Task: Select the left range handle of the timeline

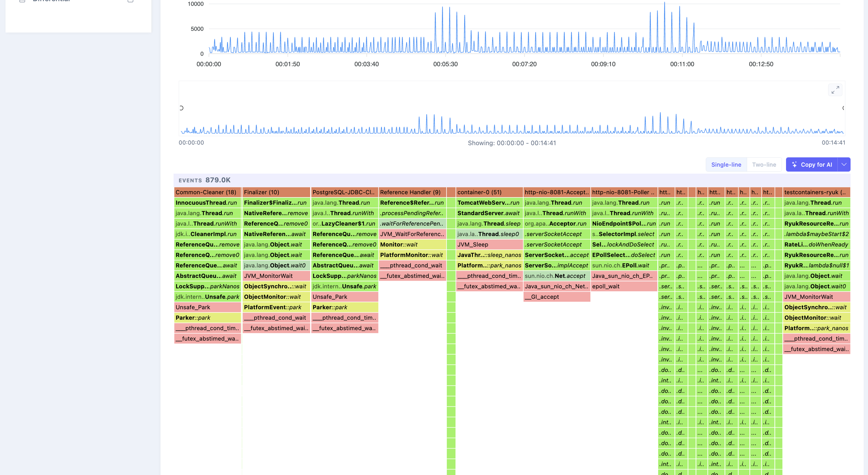Action: (x=181, y=108)
